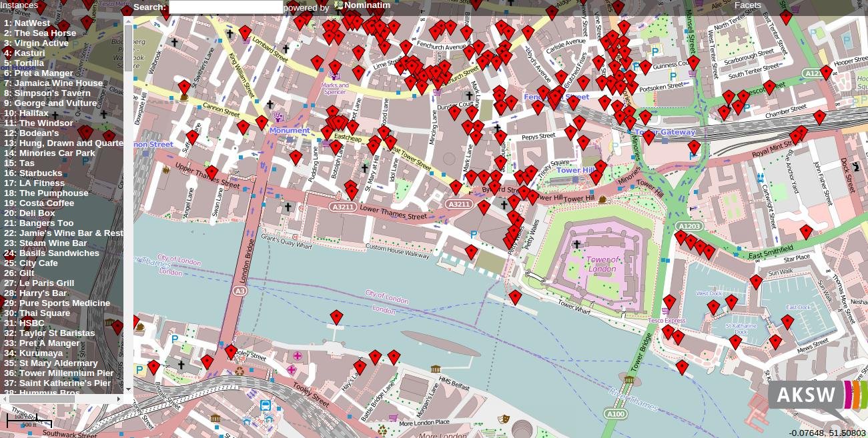Image resolution: width=868 pixels, height=438 pixels.
Task: Choose '36: Tower Millennium Pier'
Action: pos(59,373)
